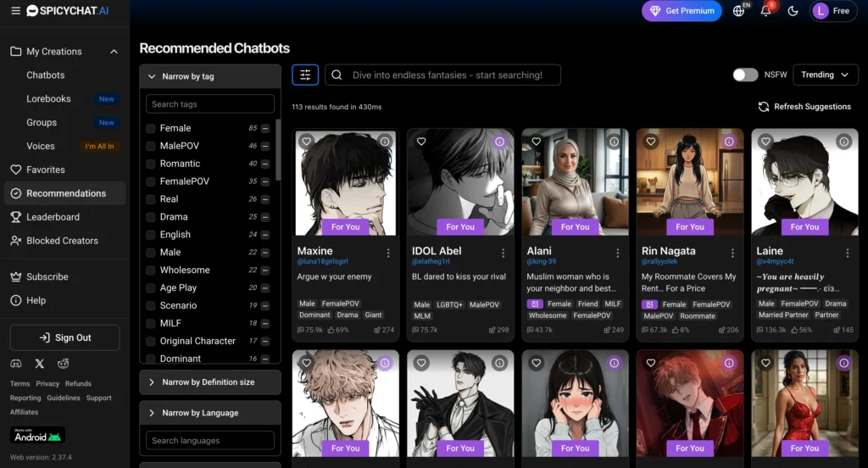
Task: Open info icon on Maxine card
Action: [385, 142]
